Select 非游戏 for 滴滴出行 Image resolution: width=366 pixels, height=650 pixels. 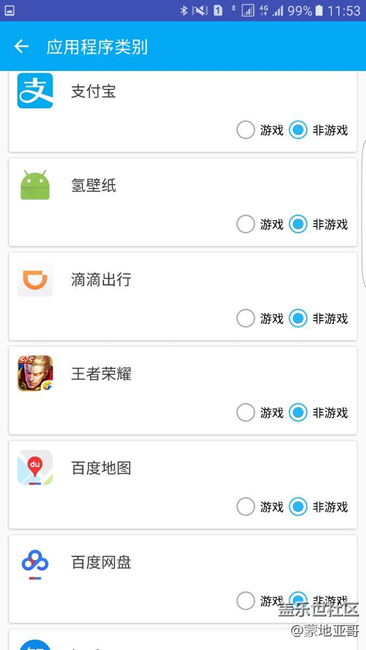[298, 318]
